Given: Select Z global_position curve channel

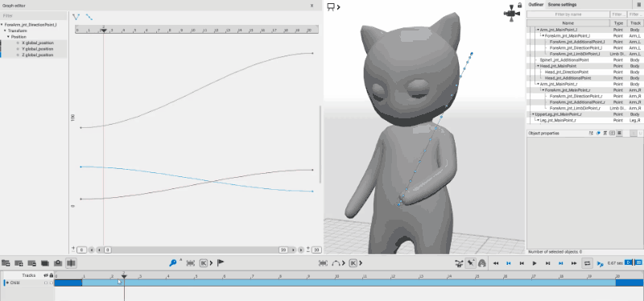Looking at the screenshot, I should (x=37, y=55).
